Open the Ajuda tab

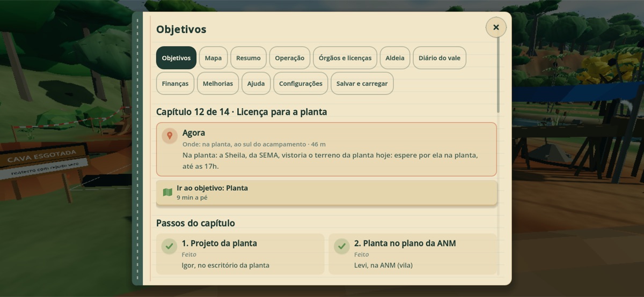click(256, 84)
